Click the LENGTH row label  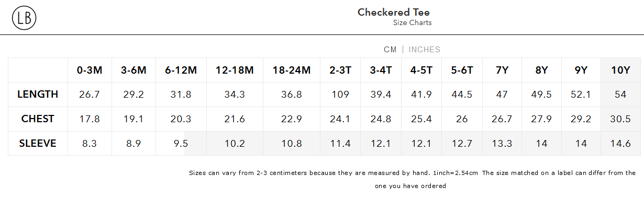38,95
